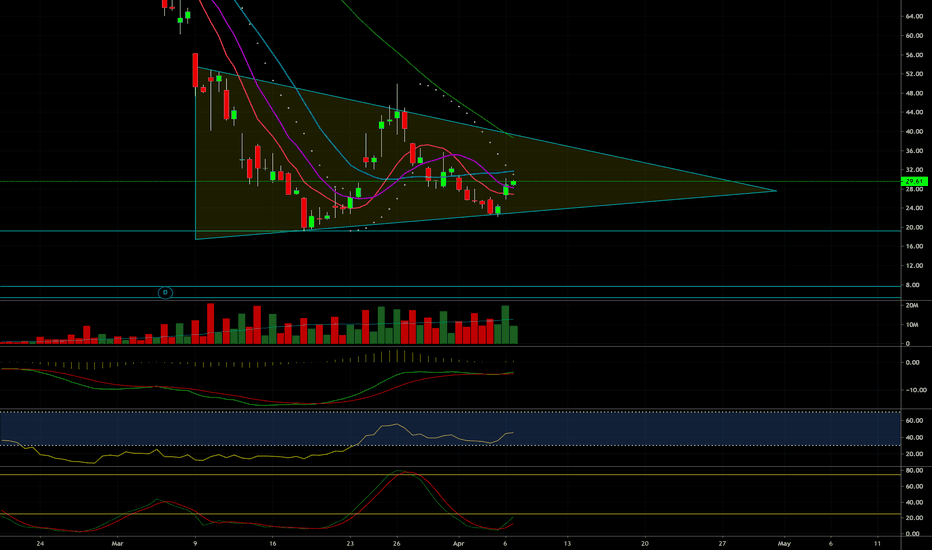Select the '23' date label on time axis
The image size is (932, 550).
pos(350,543)
